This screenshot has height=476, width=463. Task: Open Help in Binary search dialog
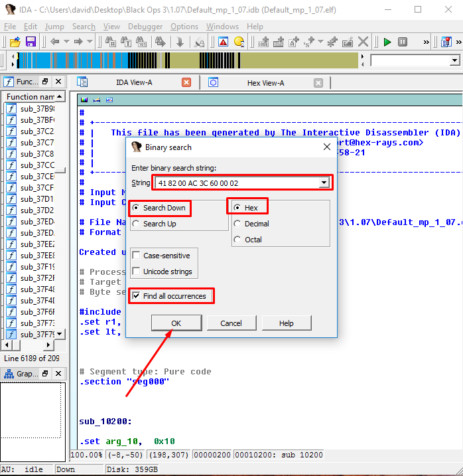pyautogui.click(x=286, y=323)
